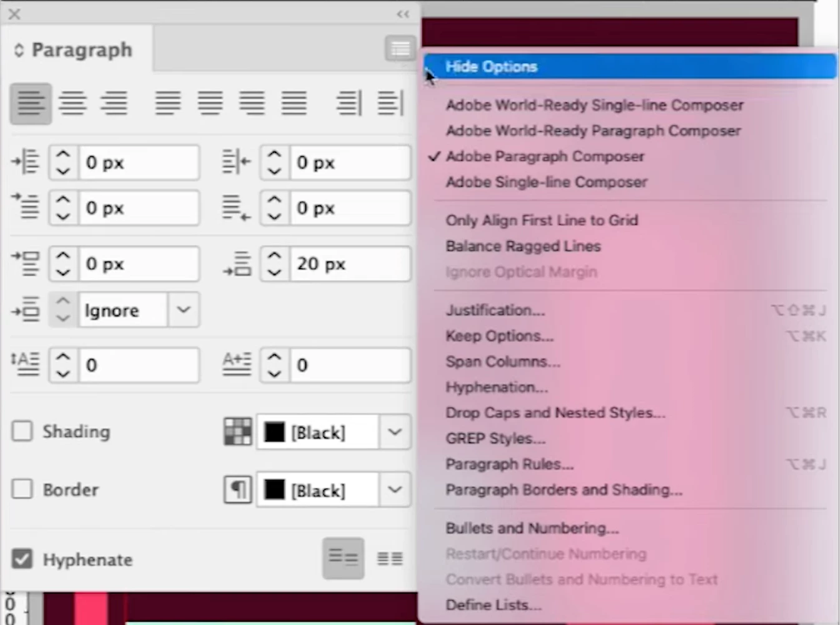The width and height of the screenshot is (840, 625).
Task: Toggle Paragraph panel expand arrows by title
Action: 19,50
